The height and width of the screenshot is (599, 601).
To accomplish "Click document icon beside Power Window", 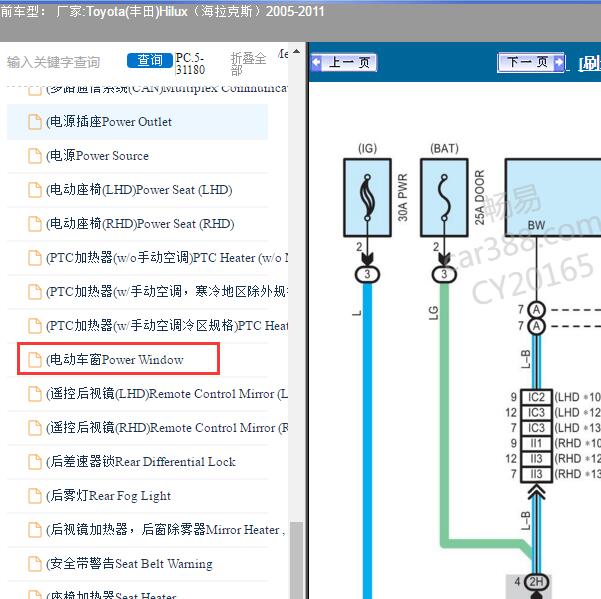I will coord(35,359).
